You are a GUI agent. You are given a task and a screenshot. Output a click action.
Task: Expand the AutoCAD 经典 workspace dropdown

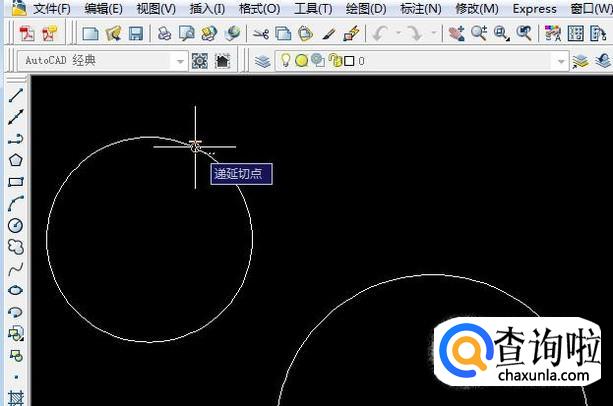point(180,61)
